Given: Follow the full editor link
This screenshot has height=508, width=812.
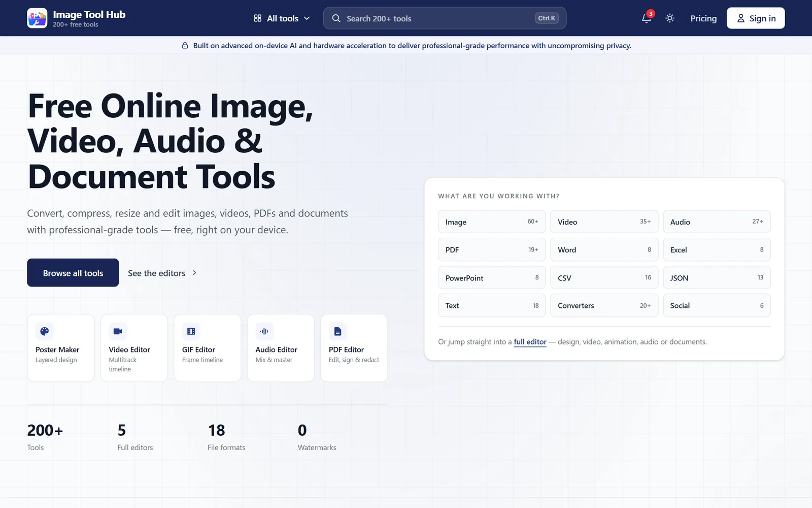Looking at the screenshot, I should point(530,342).
